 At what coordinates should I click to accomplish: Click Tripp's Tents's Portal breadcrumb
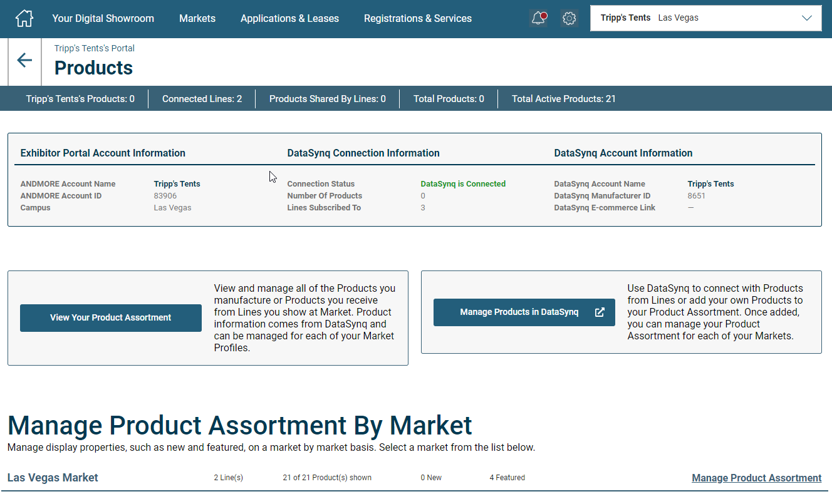(x=95, y=48)
